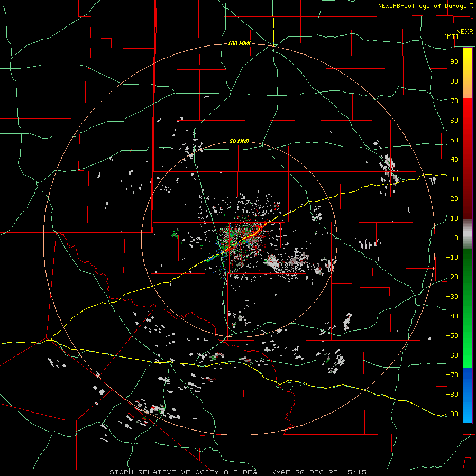
Task: Click the NEXR label above the scale
Action: tap(464, 32)
